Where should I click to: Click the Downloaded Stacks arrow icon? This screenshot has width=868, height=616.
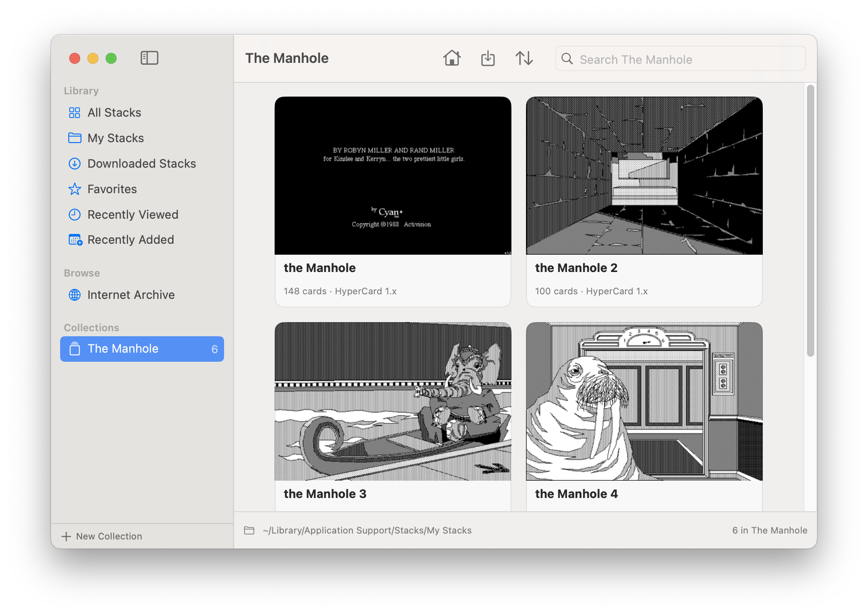tap(75, 164)
